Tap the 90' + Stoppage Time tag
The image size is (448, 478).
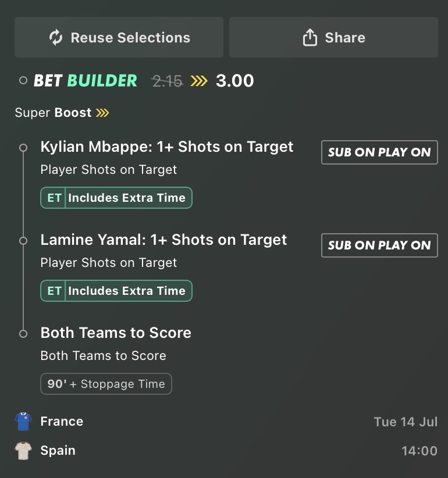click(x=106, y=384)
